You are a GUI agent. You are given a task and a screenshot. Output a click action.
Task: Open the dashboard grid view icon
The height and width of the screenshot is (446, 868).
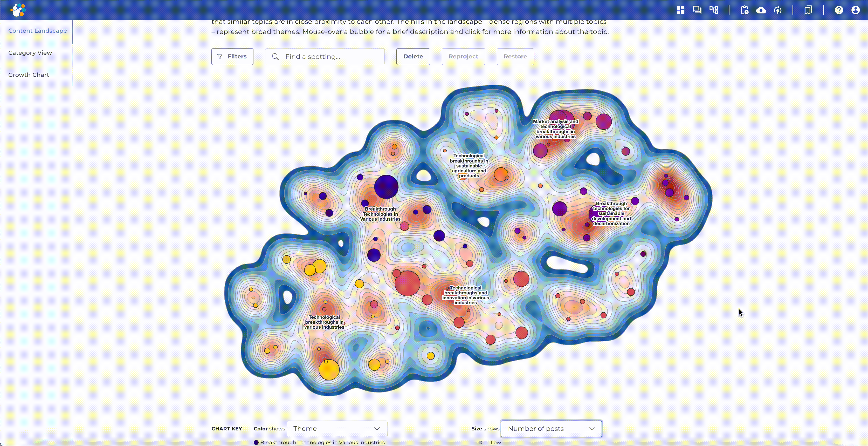[x=680, y=10]
